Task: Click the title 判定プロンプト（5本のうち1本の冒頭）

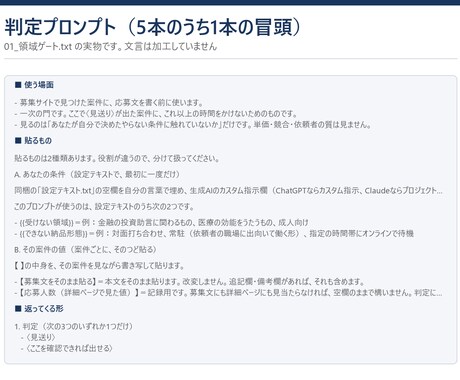Action: (154, 27)
